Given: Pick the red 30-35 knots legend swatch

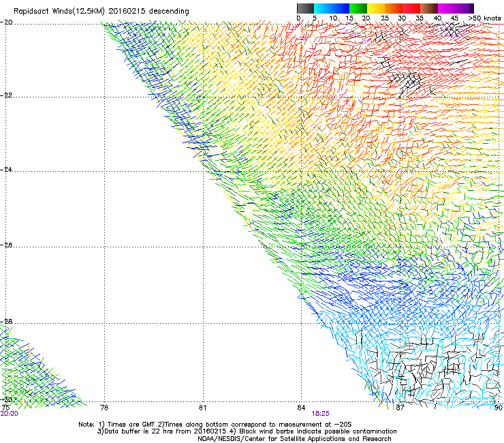Looking at the screenshot, I should [411, 8].
